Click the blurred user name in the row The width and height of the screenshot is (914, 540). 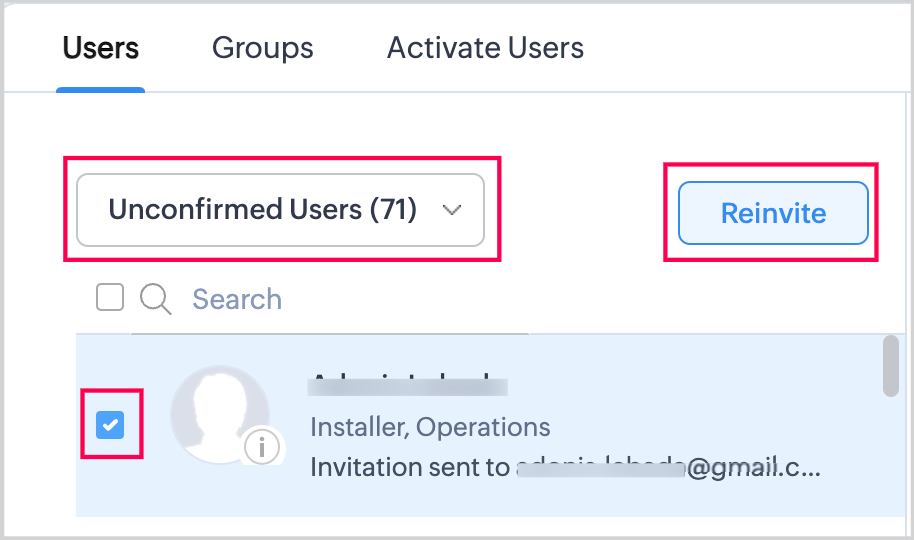pos(408,383)
